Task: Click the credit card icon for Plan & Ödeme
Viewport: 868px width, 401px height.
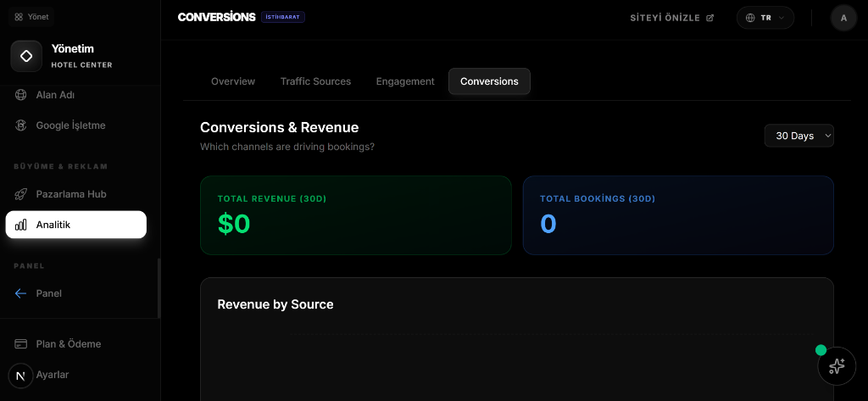Action: pos(21,344)
